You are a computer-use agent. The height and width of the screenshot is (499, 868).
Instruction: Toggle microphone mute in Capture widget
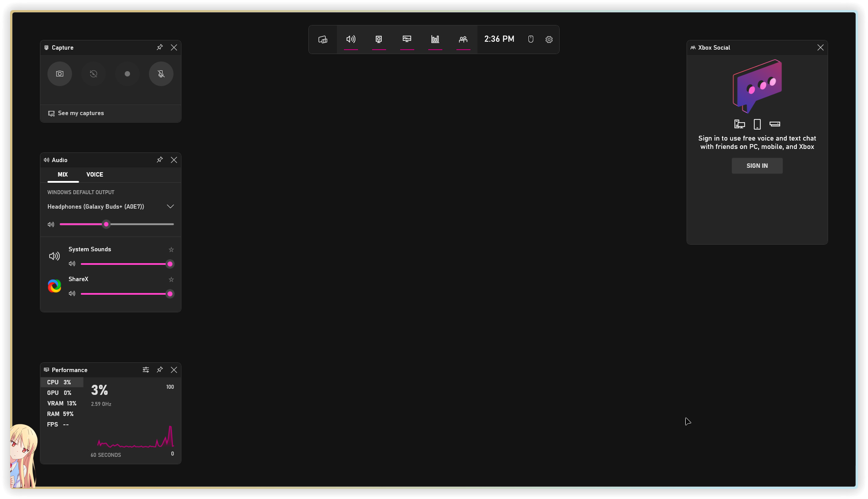coord(161,74)
